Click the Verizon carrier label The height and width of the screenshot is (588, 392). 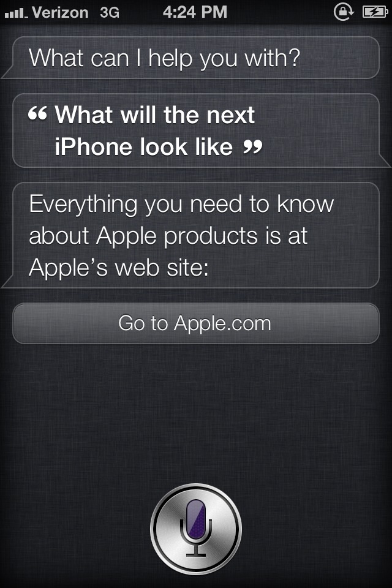click(x=60, y=13)
